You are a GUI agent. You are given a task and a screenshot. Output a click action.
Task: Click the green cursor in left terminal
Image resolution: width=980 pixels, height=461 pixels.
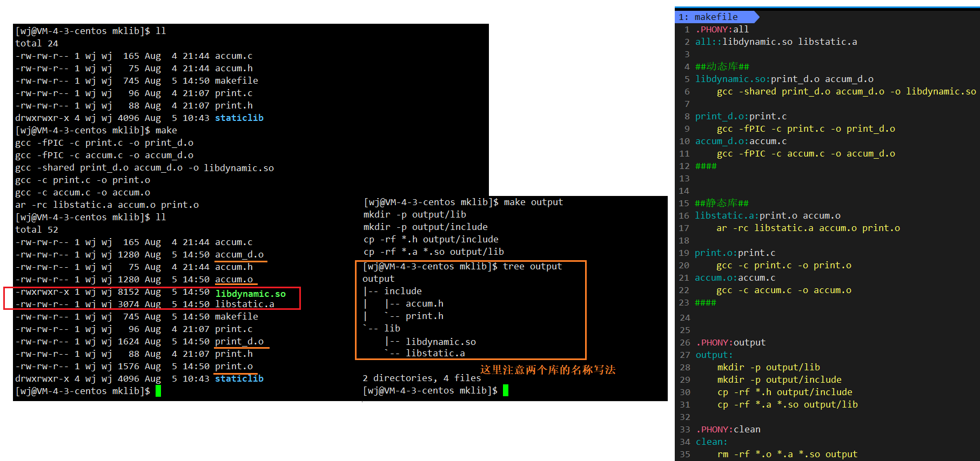tap(158, 391)
